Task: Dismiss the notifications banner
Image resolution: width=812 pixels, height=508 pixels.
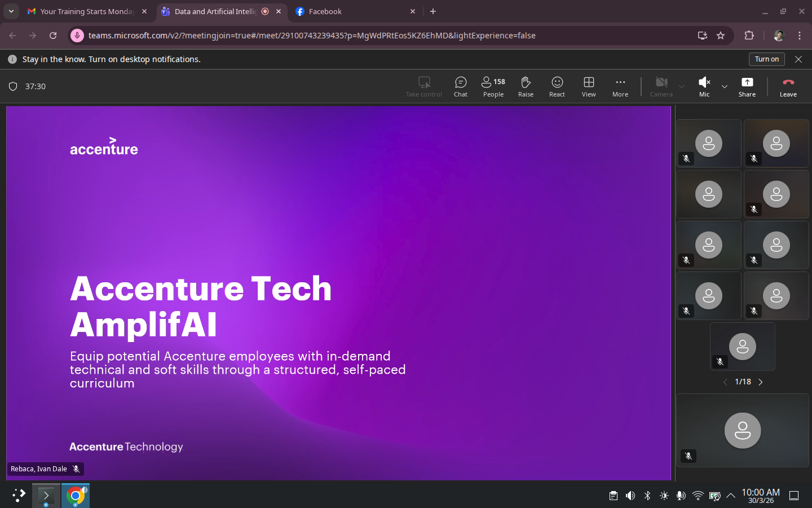Action: tap(798, 59)
